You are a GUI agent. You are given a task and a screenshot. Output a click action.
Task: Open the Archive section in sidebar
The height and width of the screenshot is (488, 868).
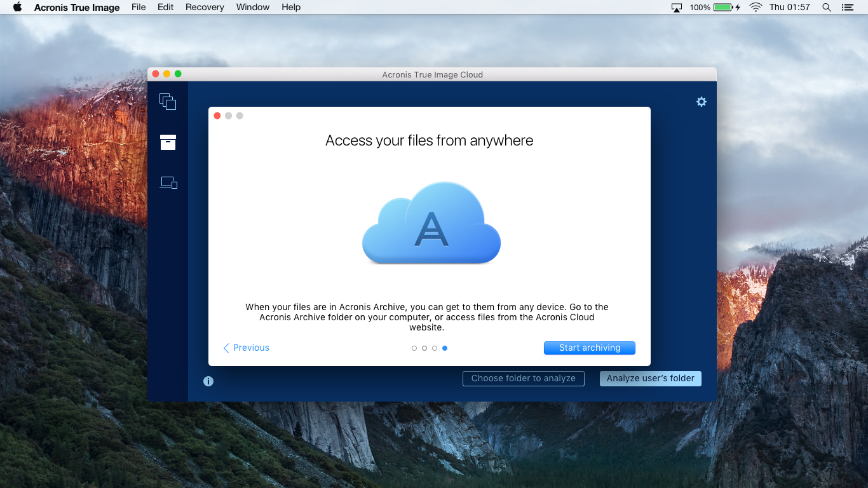[x=168, y=142]
